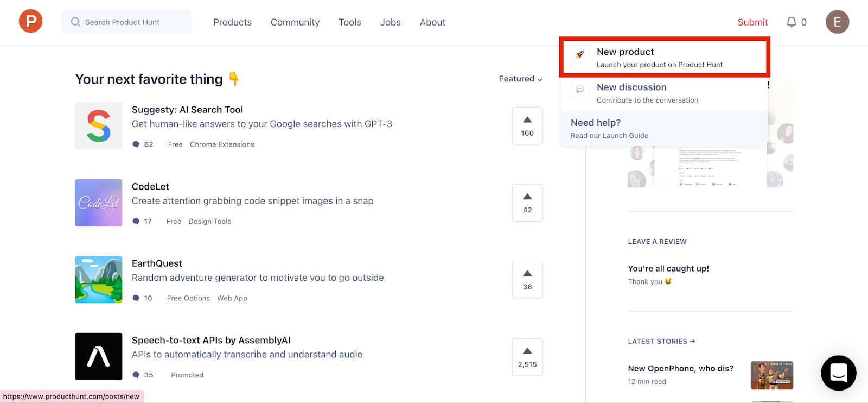Screen dimensions: 868x403
Task: Open EarthQuest comments bubble icon
Action: click(x=136, y=298)
